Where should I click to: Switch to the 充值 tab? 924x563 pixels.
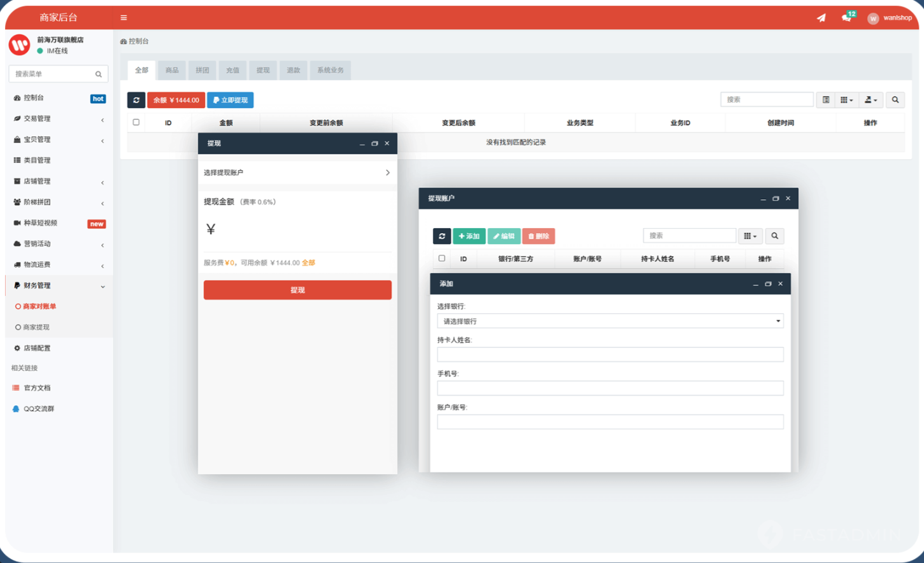(232, 70)
